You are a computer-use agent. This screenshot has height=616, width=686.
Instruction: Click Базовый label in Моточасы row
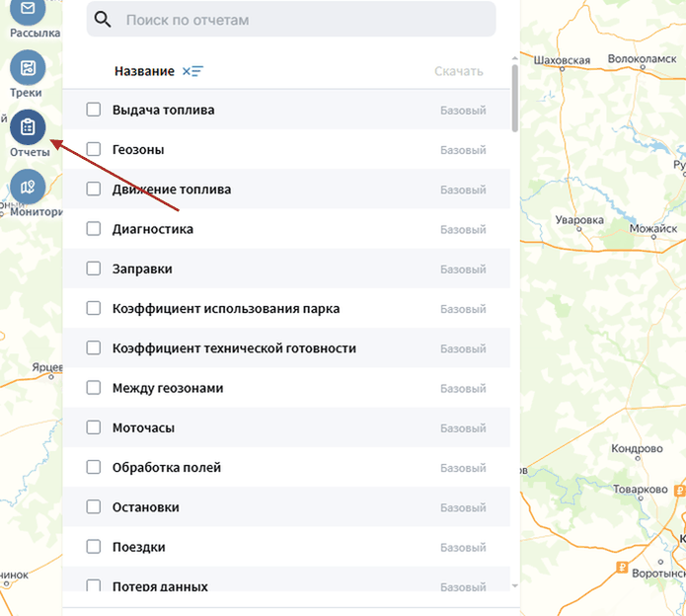tap(463, 427)
